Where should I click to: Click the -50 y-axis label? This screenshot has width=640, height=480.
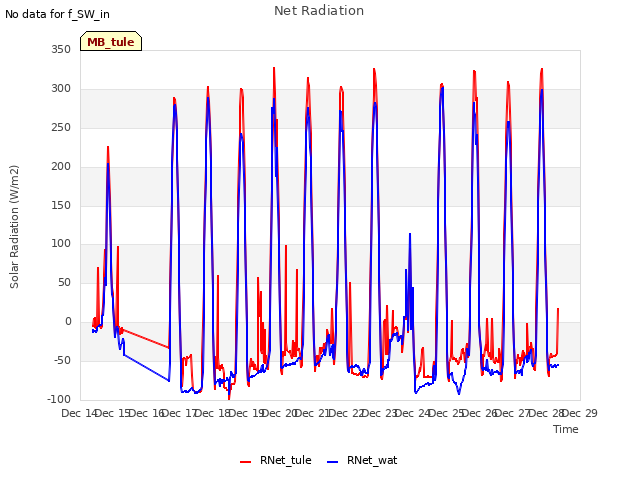(62, 361)
